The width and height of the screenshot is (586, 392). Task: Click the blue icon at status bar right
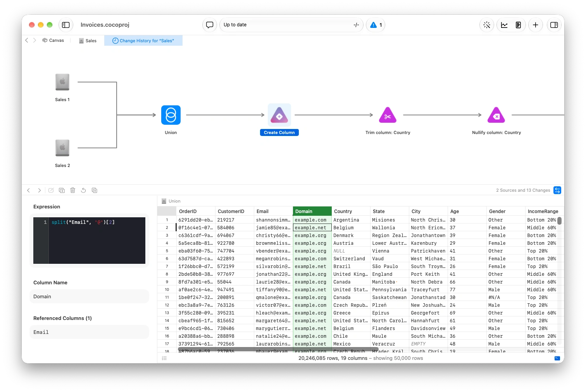(557, 358)
